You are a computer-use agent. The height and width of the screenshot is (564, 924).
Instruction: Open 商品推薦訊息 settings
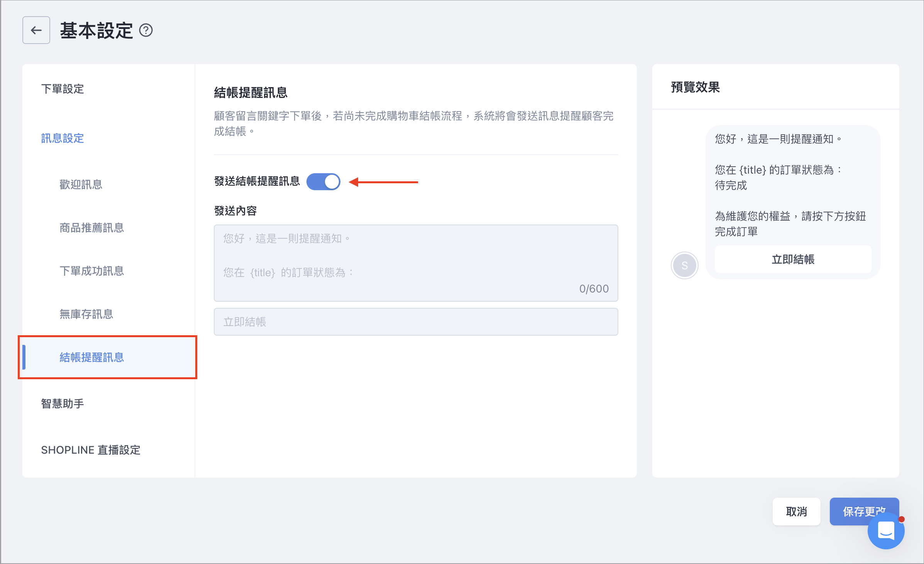(92, 228)
